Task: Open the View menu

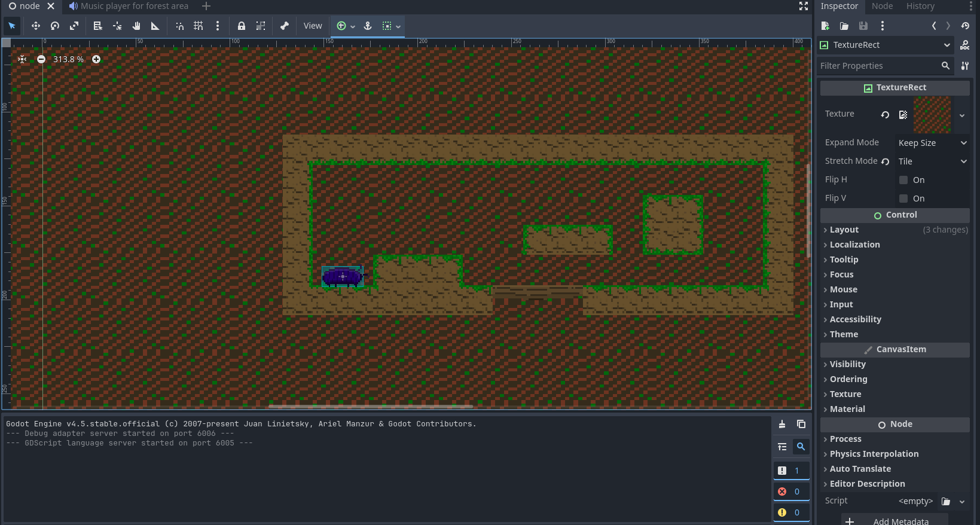Action: point(313,26)
